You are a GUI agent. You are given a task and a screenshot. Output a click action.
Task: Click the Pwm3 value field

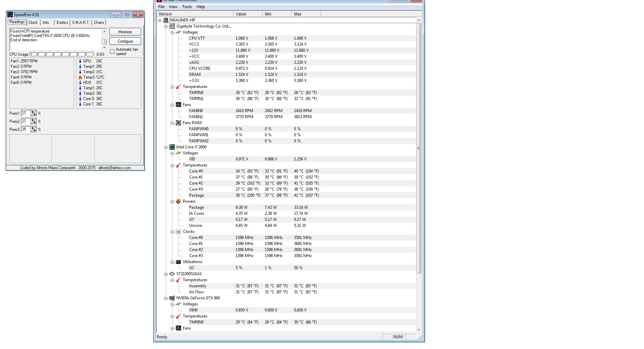tap(26, 130)
